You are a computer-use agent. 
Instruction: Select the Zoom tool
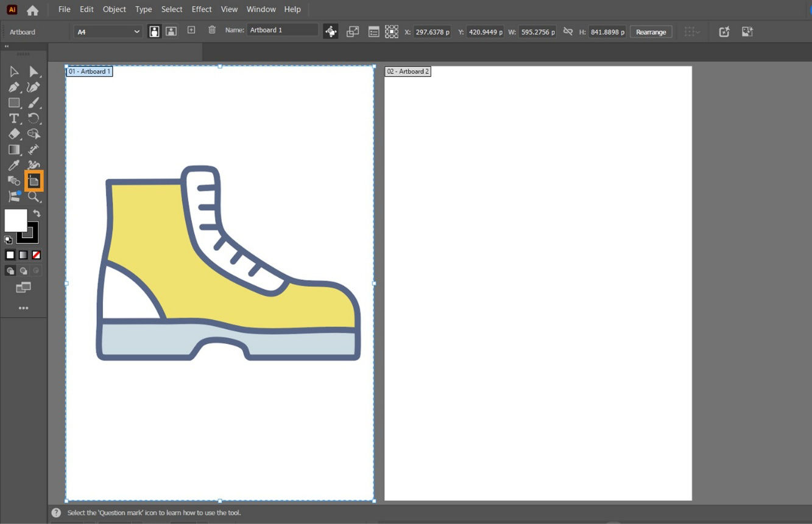34,197
